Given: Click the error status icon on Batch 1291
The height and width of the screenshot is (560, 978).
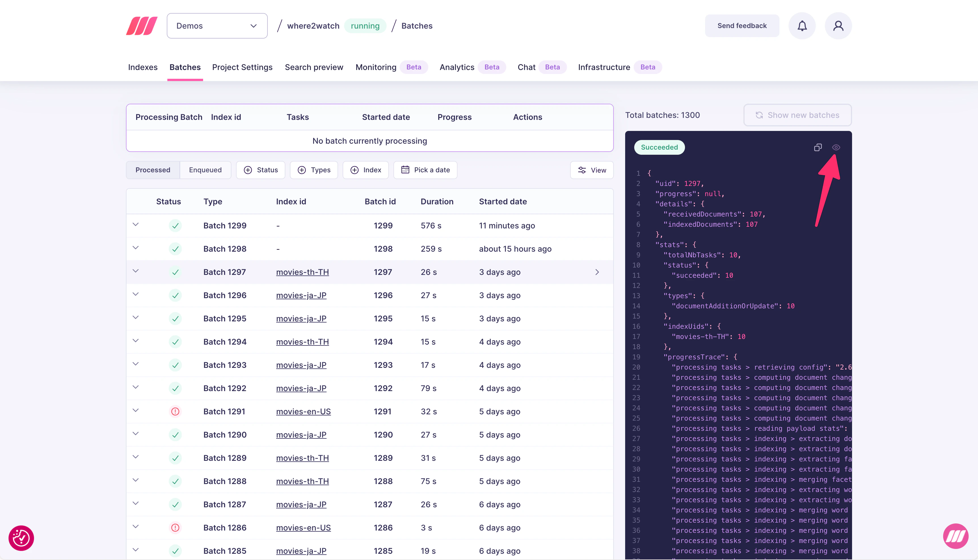Looking at the screenshot, I should [176, 411].
